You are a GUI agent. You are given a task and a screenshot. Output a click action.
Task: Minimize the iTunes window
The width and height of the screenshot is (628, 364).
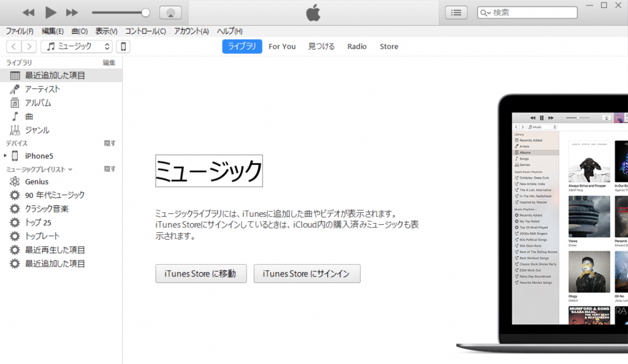589,5
